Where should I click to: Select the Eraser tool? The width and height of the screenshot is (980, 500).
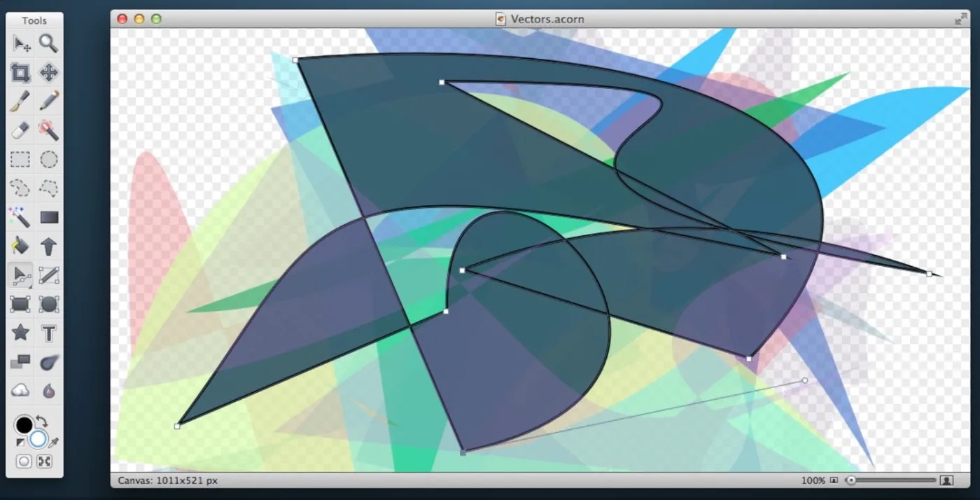20,130
